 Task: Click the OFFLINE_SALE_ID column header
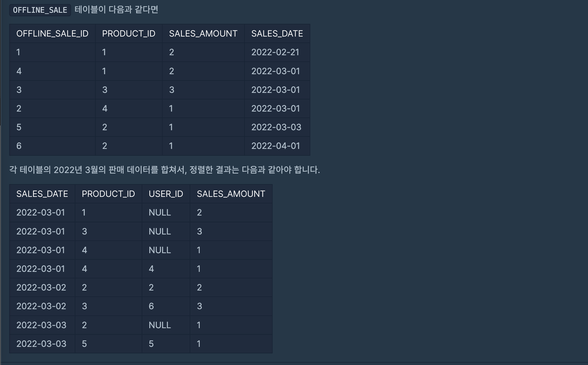click(x=52, y=34)
